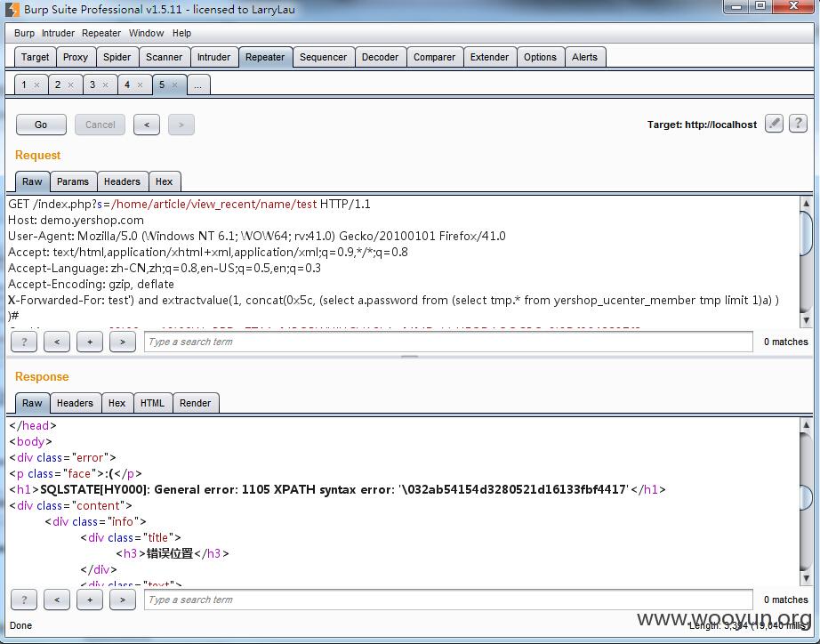Viewport: 820px width, 644px height.
Task: Open the response HTML tab
Action: tap(152, 403)
